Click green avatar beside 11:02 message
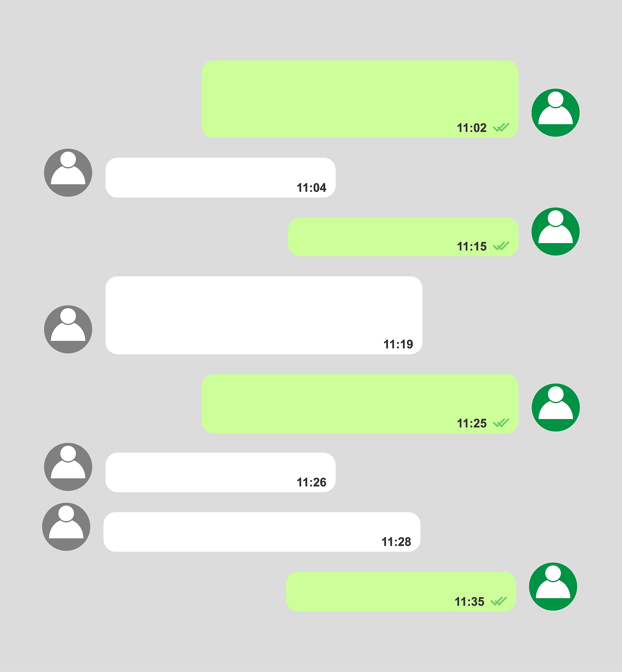 555,113
